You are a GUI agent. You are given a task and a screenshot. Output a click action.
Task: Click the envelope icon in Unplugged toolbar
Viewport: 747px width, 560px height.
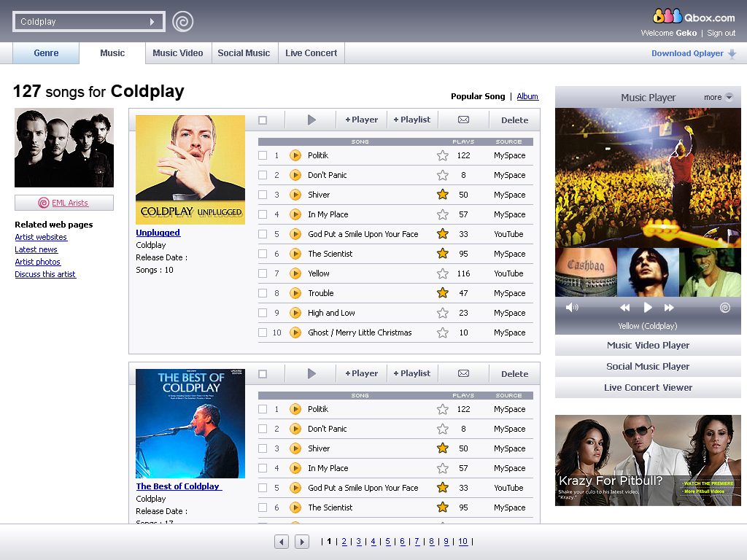pos(463,120)
